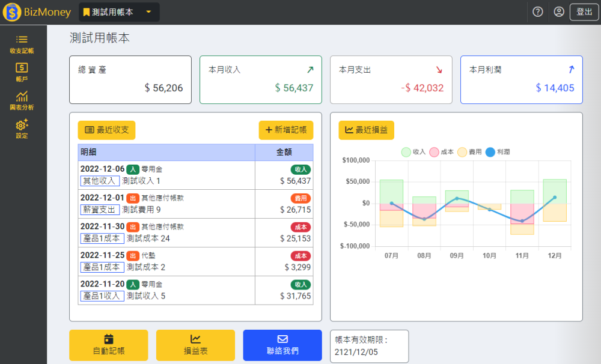Image resolution: width=601 pixels, height=364 pixels.
Task: Click the 測試收入 5 entry text
Action: coord(145,296)
